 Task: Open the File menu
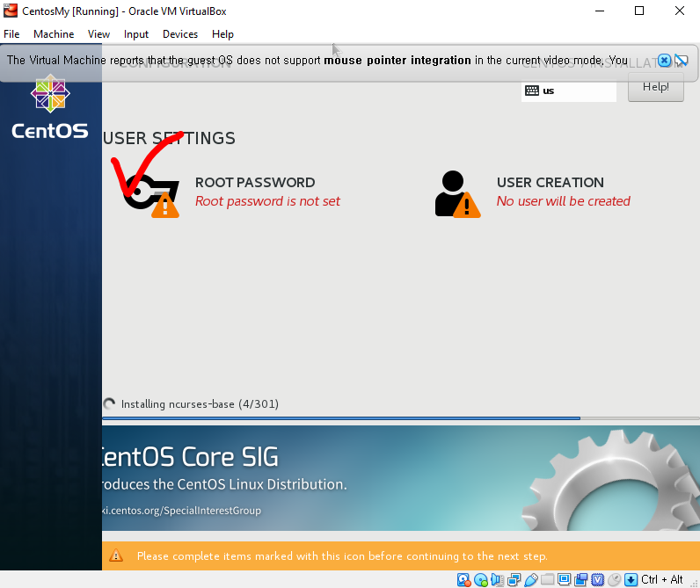pyautogui.click(x=11, y=34)
